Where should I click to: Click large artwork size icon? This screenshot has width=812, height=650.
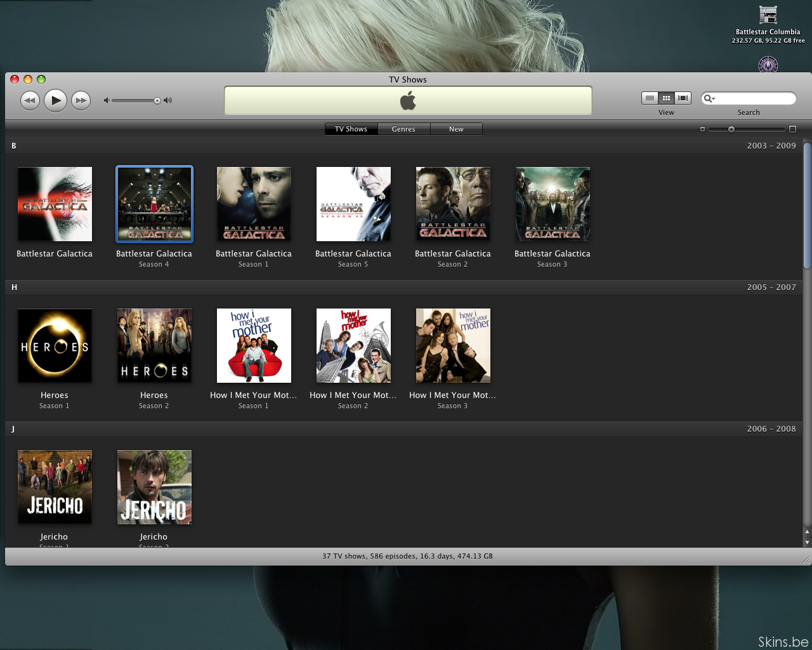coord(792,129)
